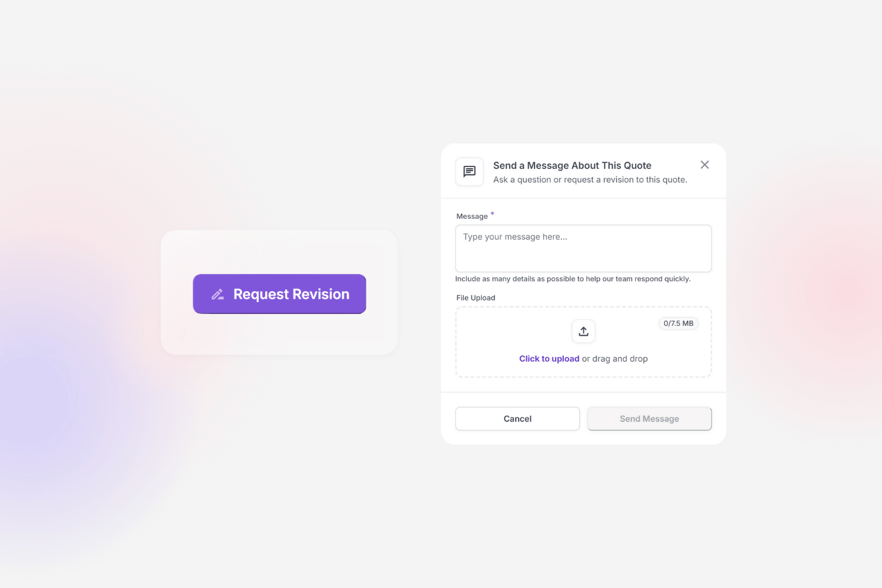
Task: Click the 'or drag and drop' text
Action: coord(615,359)
